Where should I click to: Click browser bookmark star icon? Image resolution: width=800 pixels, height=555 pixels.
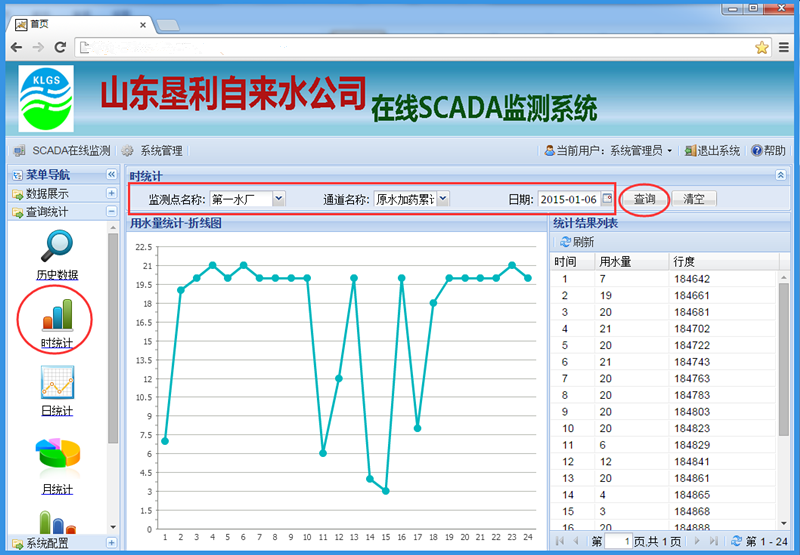[762, 47]
